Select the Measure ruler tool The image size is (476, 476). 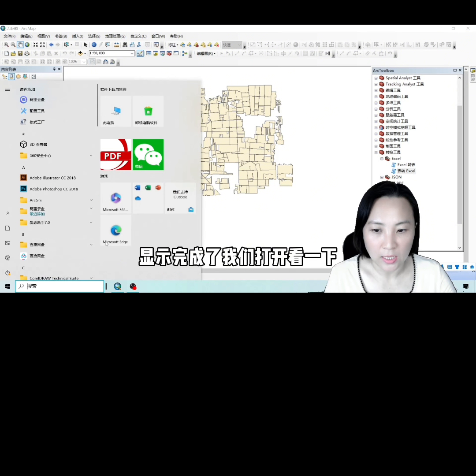116,45
